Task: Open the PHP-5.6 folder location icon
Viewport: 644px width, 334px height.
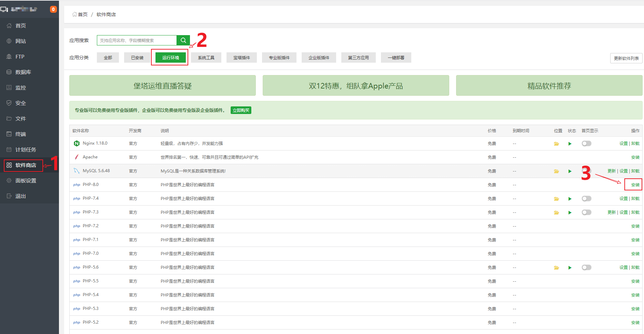Action: (556, 268)
